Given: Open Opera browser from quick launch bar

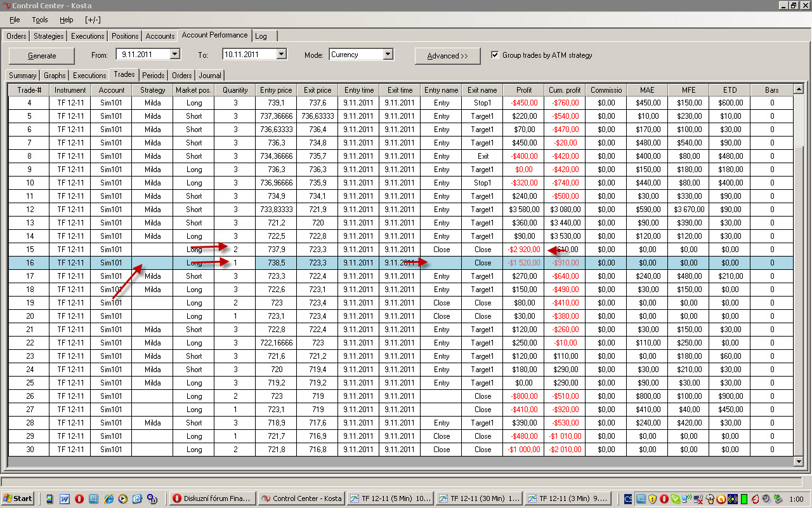Looking at the screenshot, I should (79, 498).
